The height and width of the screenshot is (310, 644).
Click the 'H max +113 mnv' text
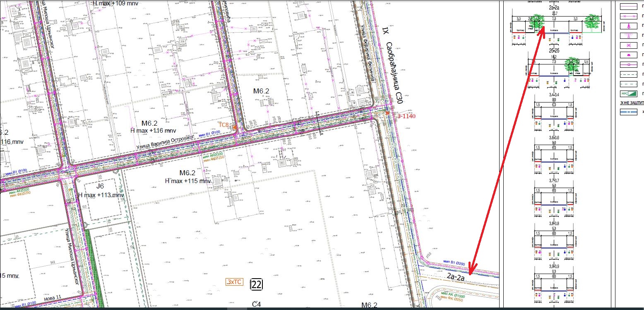(101, 195)
